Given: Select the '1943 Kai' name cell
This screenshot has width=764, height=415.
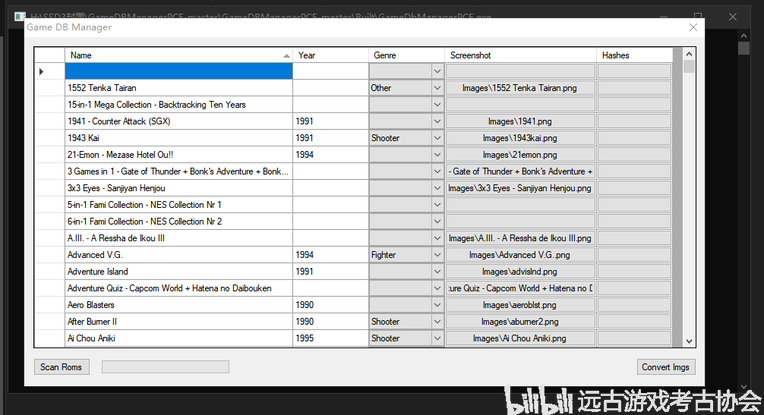Looking at the screenshot, I should click(x=178, y=138).
